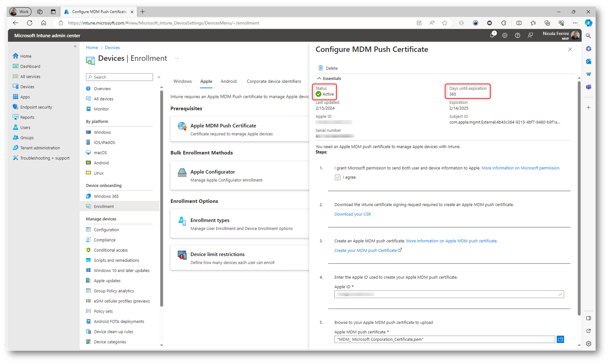Browse for push certificate file icon
The width and height of the screenshot is (609, 364).
click(561, 339)
